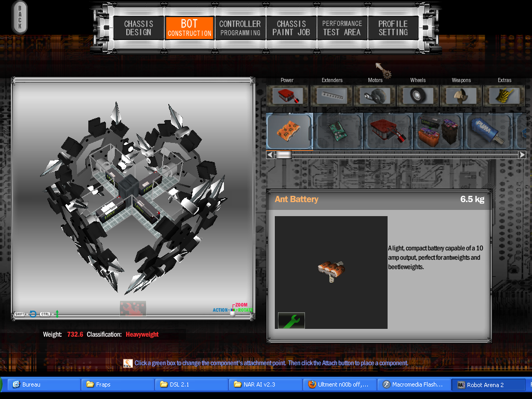
Task: Click the 3D bot model in the viewport
Action: click(x=133, y=197)
